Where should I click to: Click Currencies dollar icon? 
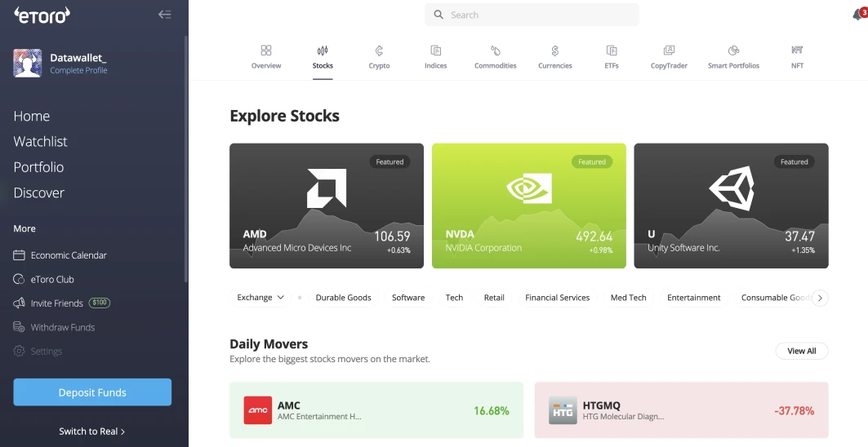554,51
